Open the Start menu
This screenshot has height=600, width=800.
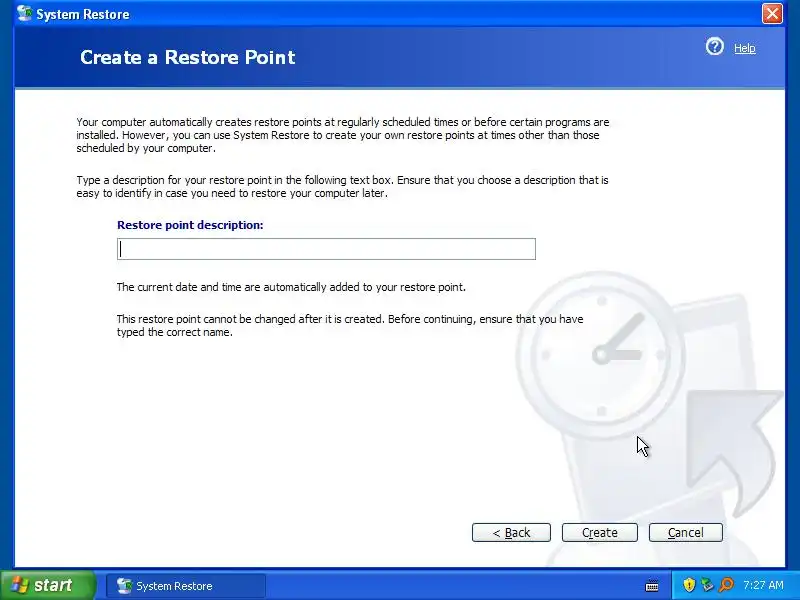[x=47, y=585]
